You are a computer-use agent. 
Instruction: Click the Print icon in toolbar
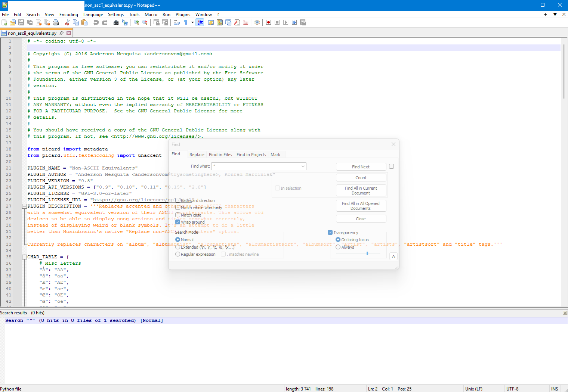pos(56,22)
